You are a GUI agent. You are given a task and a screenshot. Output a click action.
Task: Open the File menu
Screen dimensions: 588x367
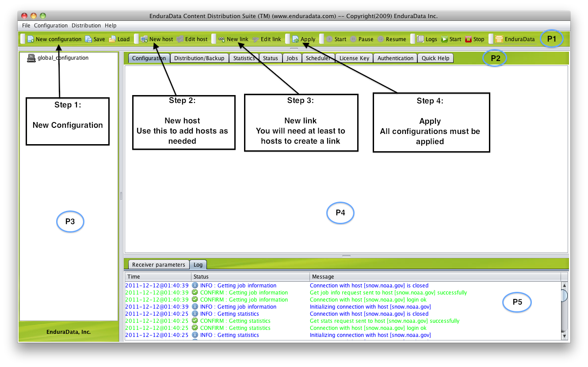click(26, 26)
